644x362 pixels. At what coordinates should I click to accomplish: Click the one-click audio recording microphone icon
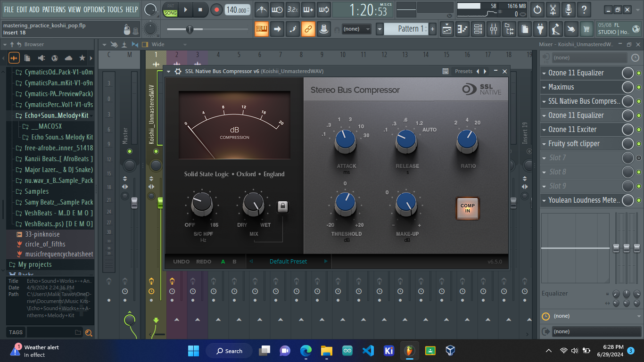click(569, 9)
